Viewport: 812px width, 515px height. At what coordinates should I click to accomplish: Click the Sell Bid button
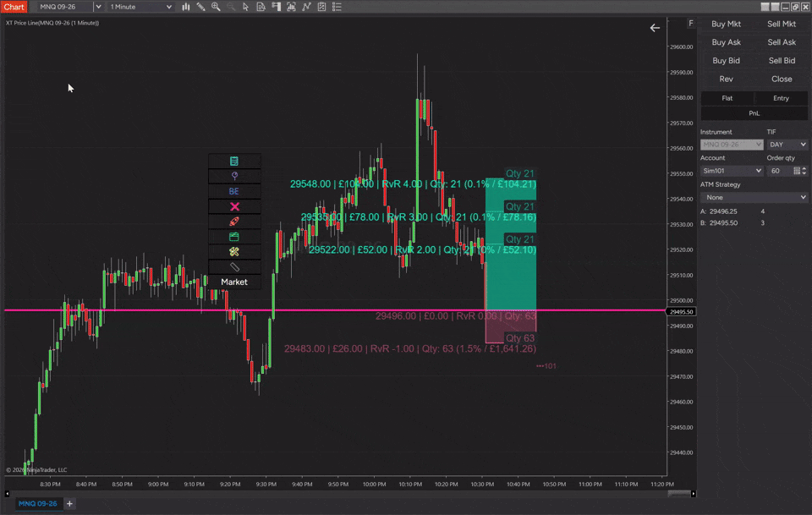coord(782,61)
